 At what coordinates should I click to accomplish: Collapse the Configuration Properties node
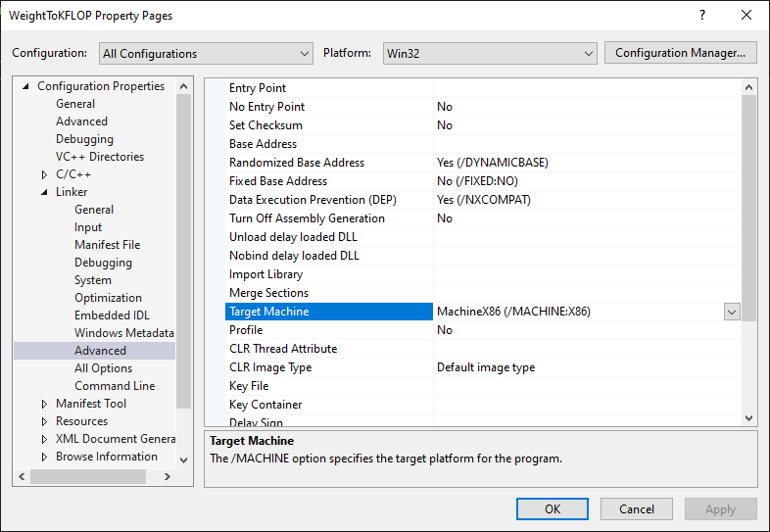26,86
